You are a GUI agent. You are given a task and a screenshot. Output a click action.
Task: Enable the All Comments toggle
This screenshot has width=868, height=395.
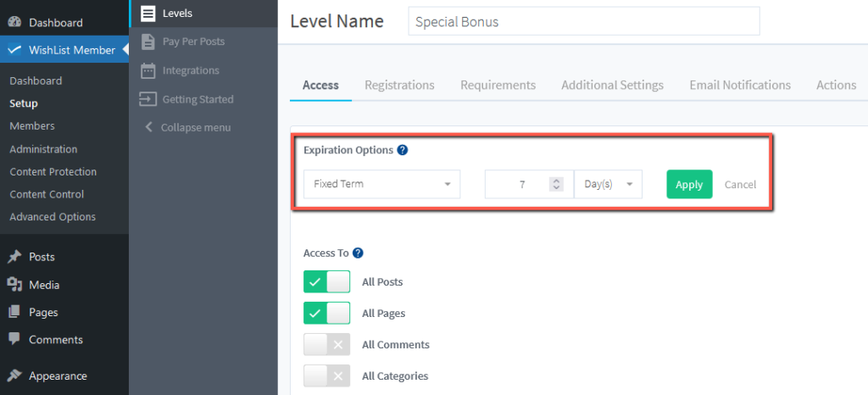pyautogui.click(x=326, y=345)
